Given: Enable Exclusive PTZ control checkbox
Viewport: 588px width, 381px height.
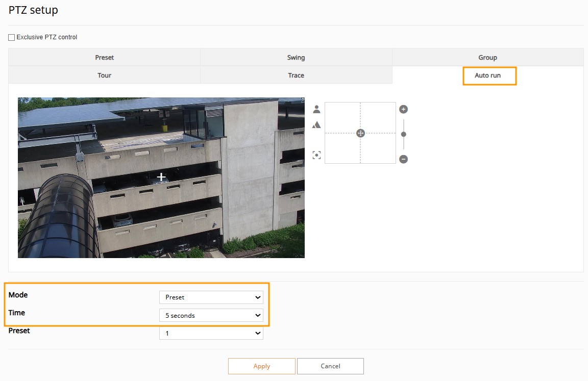Looking at the screenshot, I should (x=12, y=37).
